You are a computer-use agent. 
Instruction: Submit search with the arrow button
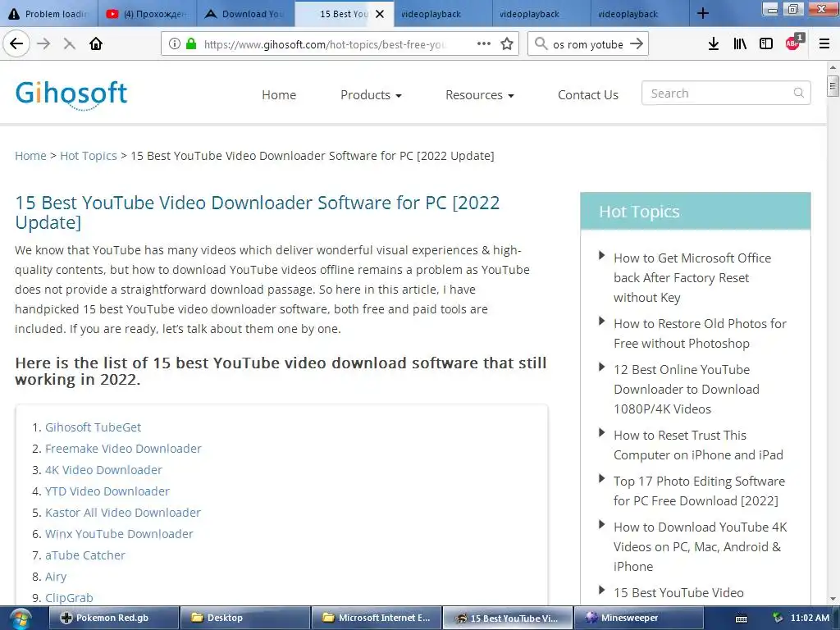[637, 43]
